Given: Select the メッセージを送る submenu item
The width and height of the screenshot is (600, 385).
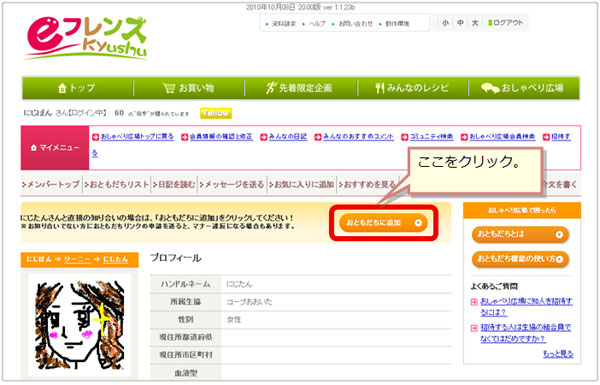Looking at the screenshot, I should click(232, 184).
